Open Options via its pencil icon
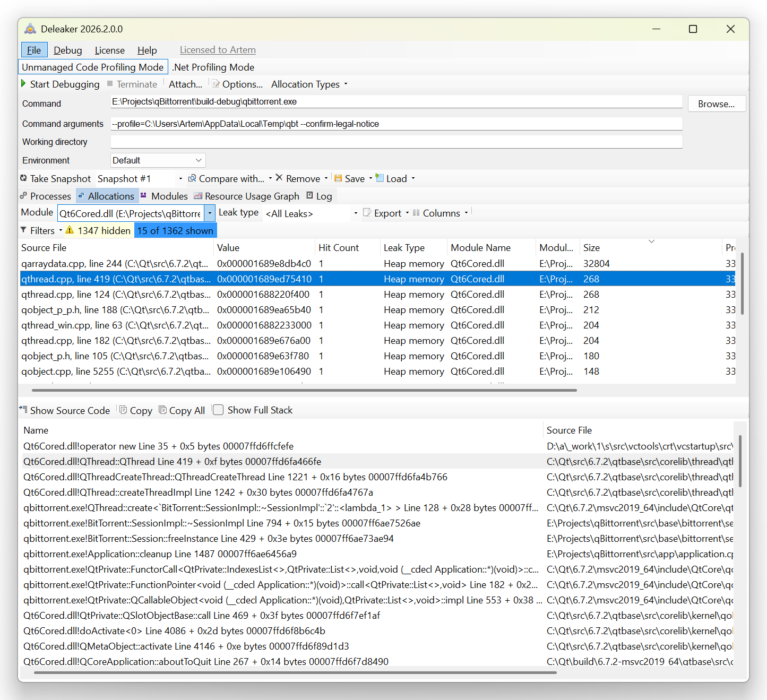Viewport: 767px width, 700px height. tap(216, 84)
